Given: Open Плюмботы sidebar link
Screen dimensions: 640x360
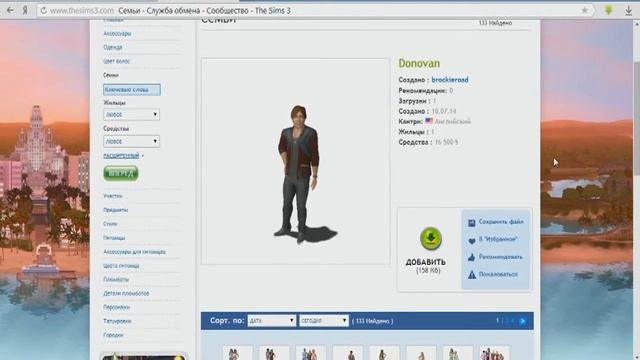Looking at the screenshot, I should (x=116, y=279).
